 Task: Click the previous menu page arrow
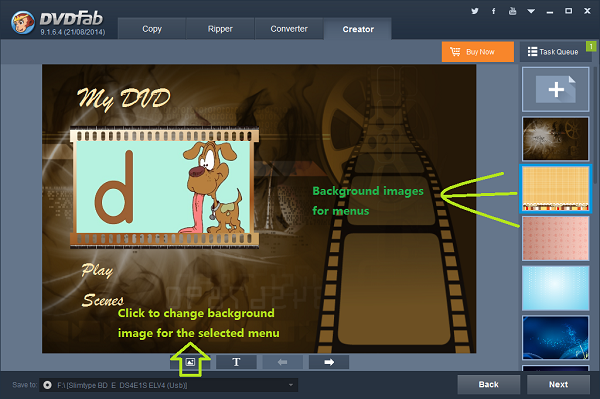pos(282,362)
